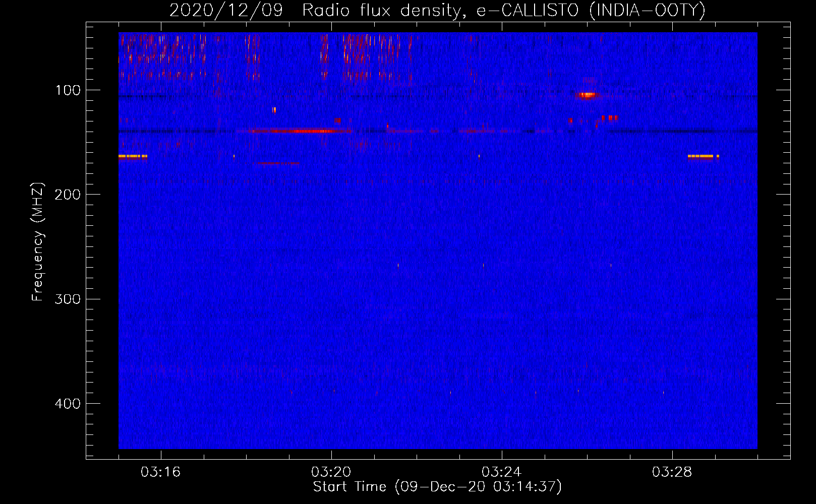Click the yellow signal near 165 MHz at 03:28

click(x=703, y=156)
